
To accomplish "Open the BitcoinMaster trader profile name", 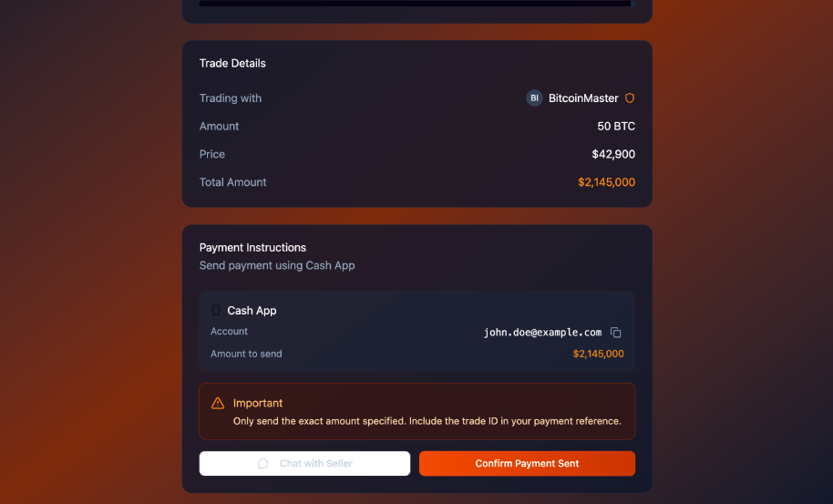I will click(x=583, y=98).
